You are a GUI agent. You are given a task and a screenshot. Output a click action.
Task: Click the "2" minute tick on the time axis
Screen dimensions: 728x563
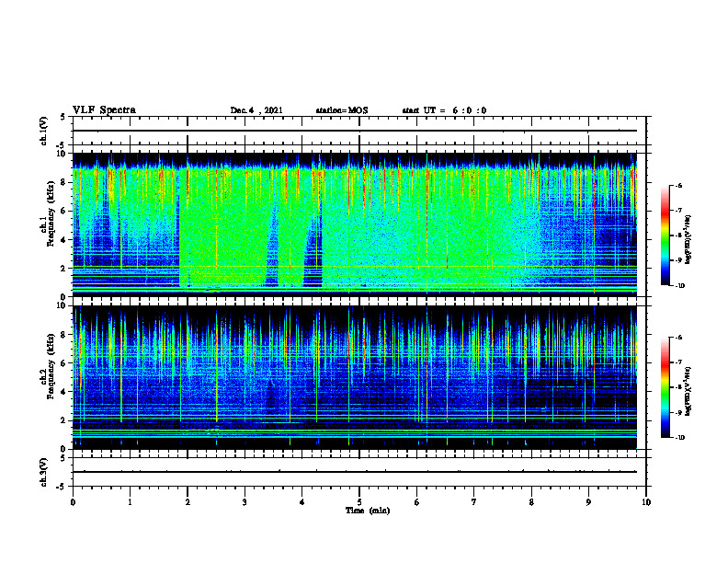(x=188, y=502)
